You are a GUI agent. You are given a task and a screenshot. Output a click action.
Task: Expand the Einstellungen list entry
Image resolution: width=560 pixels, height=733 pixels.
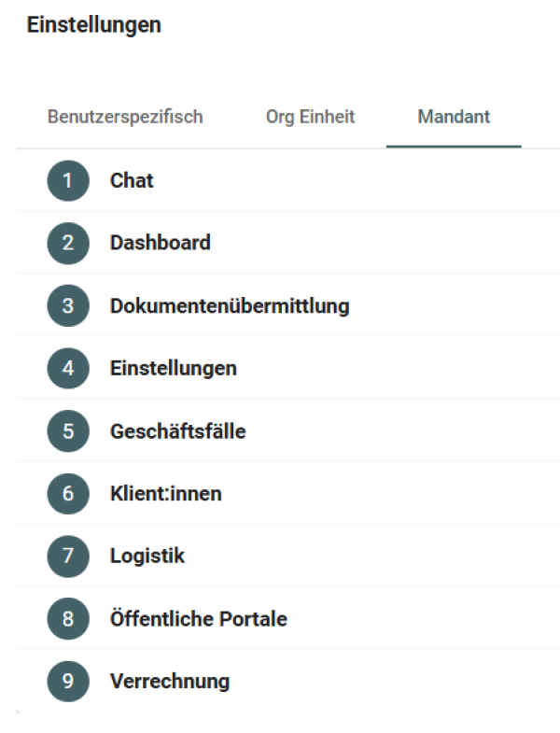point(173,368)
